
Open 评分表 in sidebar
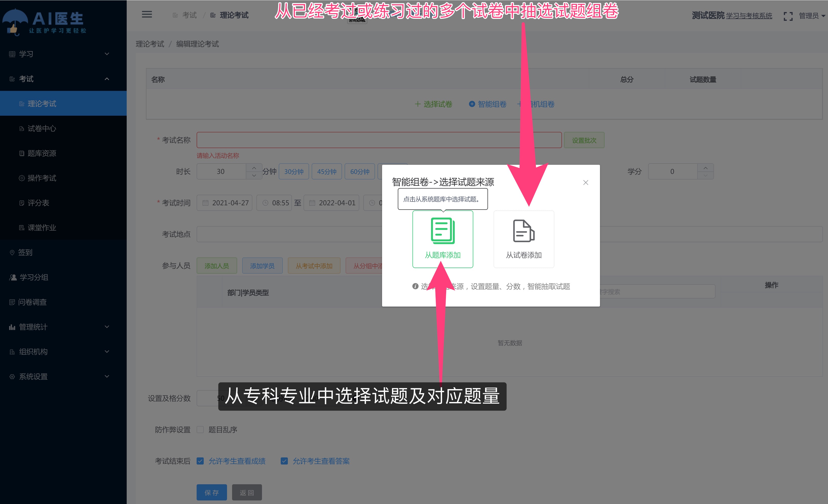[63, 203]
